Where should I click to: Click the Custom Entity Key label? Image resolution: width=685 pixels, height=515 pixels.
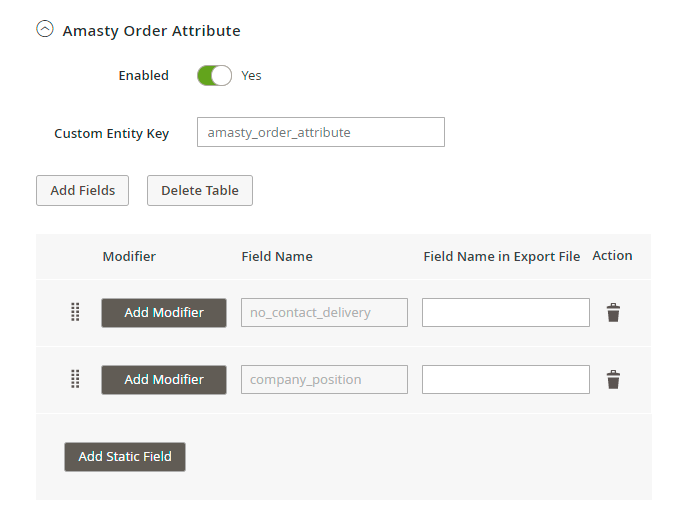(x=111, y=134)
